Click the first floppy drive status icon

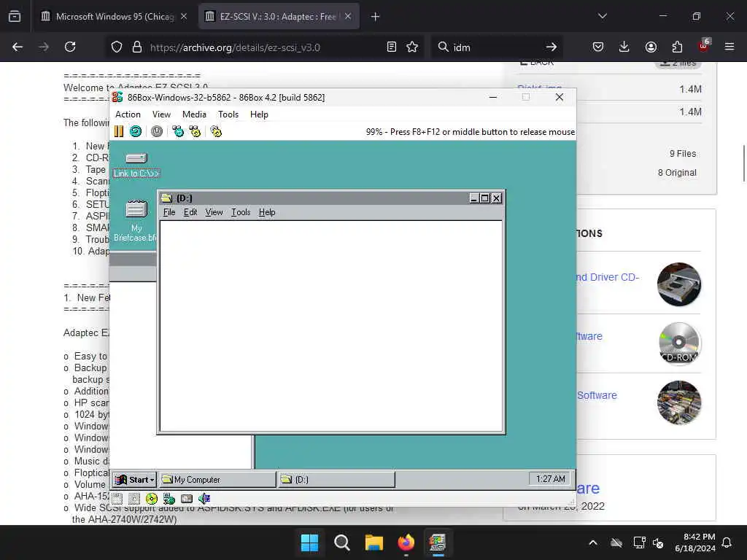click(x=117, y=499)
